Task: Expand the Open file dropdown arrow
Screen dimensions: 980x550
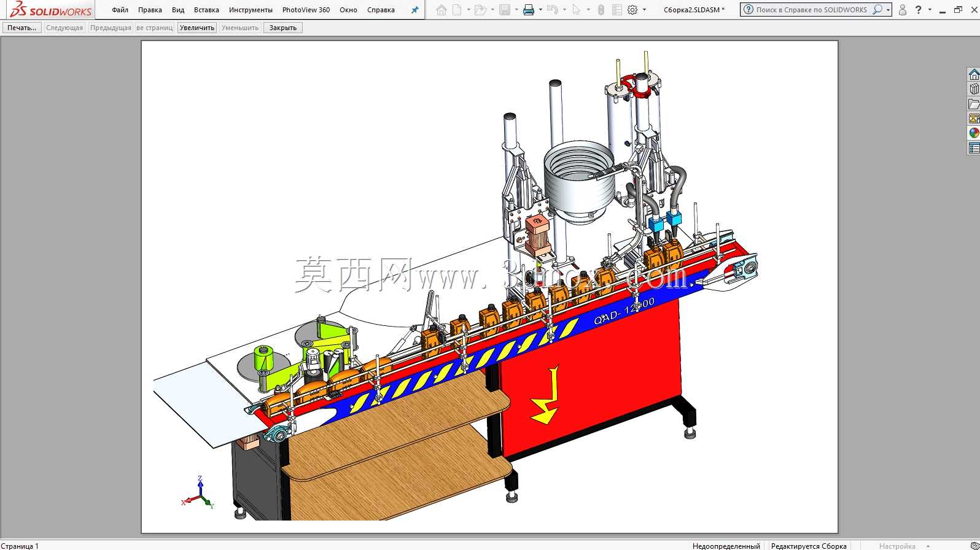Action: point(492,10)
